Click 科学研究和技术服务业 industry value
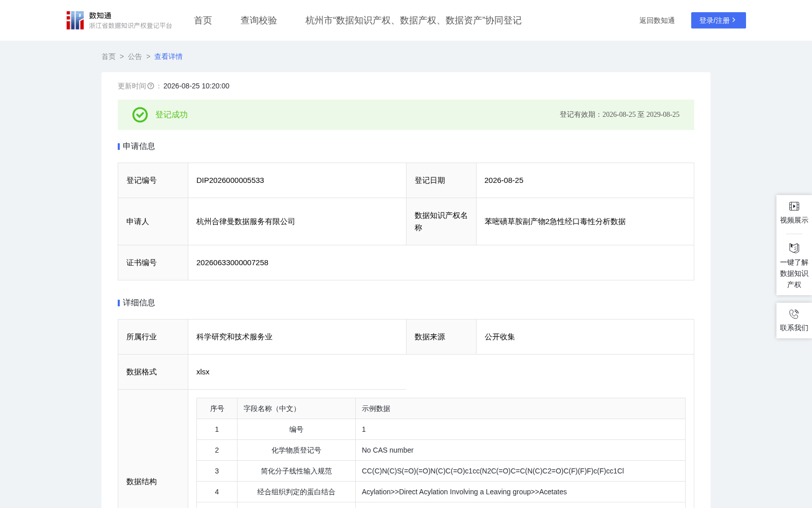812x508 pixels. 234,337
